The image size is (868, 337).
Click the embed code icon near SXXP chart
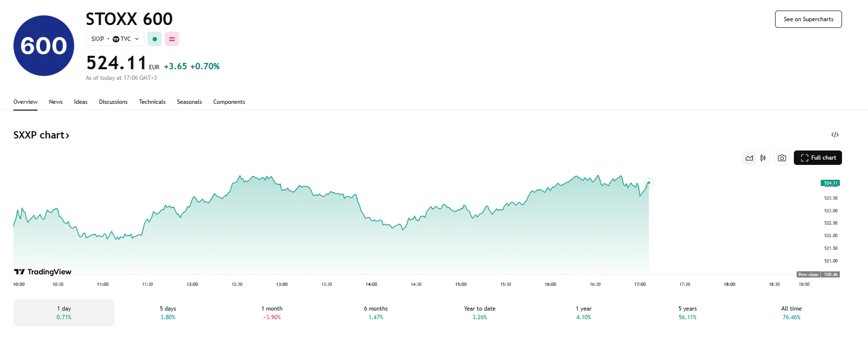pyautogui.click(x=835, y=135)
